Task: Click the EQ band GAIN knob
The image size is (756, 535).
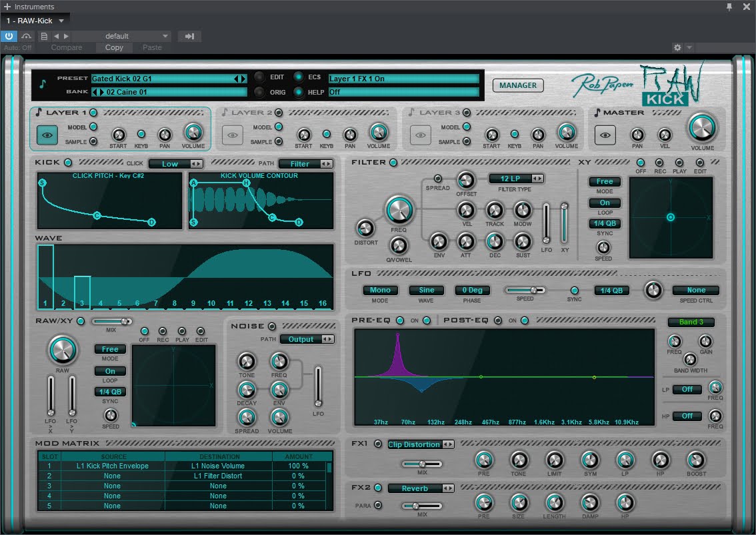Action: click(x=705, y=342)
